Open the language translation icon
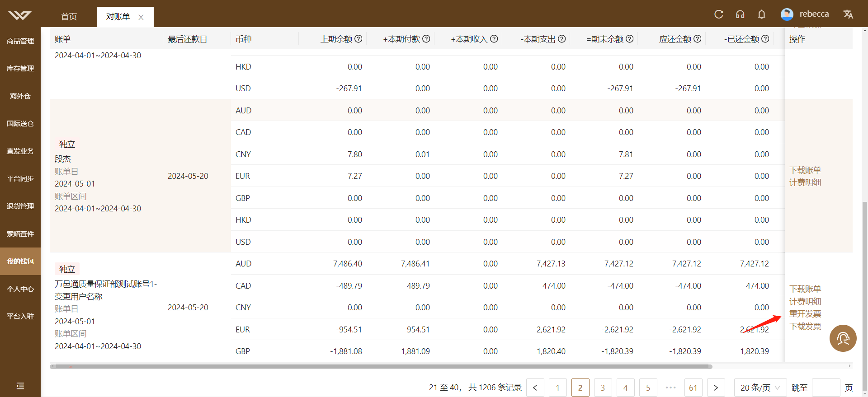The width and height of the screenshot is (868, 397). (x=848, y=14)
